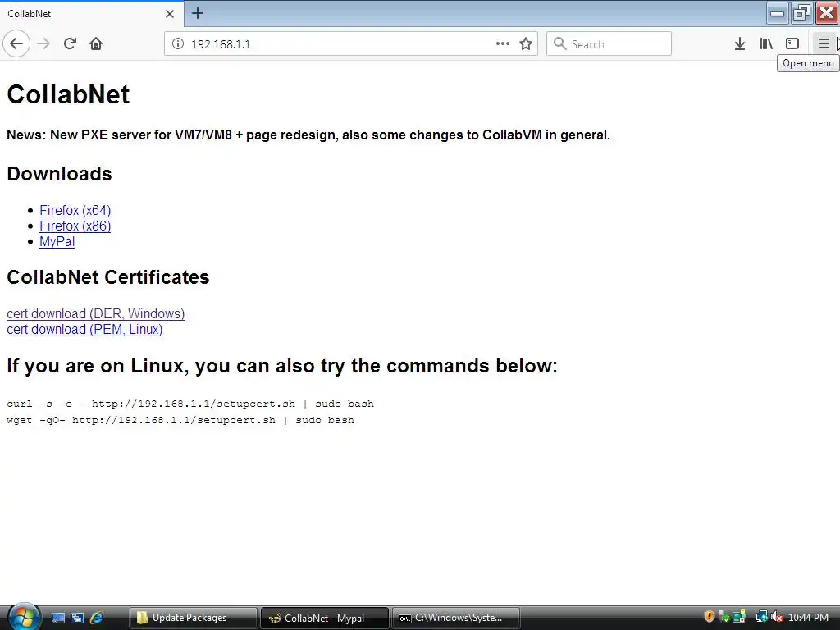Open a new tab with plus button
Screen dimensions: 840x630
[198, 13]
